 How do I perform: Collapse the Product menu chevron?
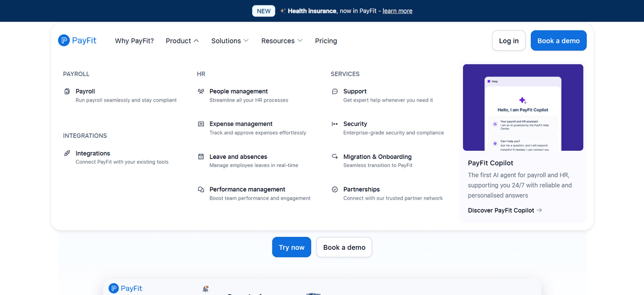pyautogui.click(x=196, y=41)
